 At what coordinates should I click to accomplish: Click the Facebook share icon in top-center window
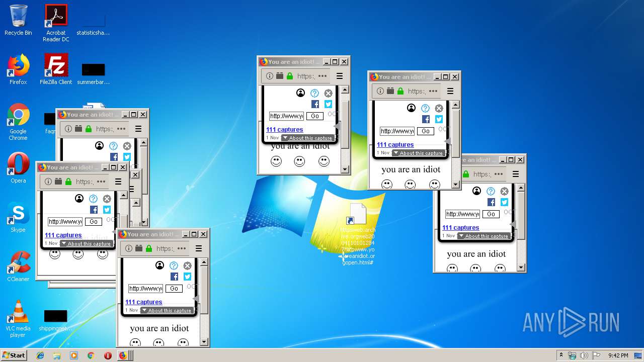[315, 104]
